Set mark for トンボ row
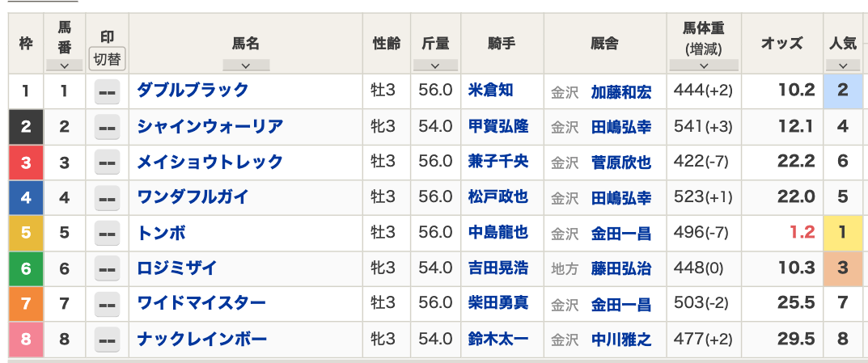This screenshot has width=868, height=363. tap(108, 234)
